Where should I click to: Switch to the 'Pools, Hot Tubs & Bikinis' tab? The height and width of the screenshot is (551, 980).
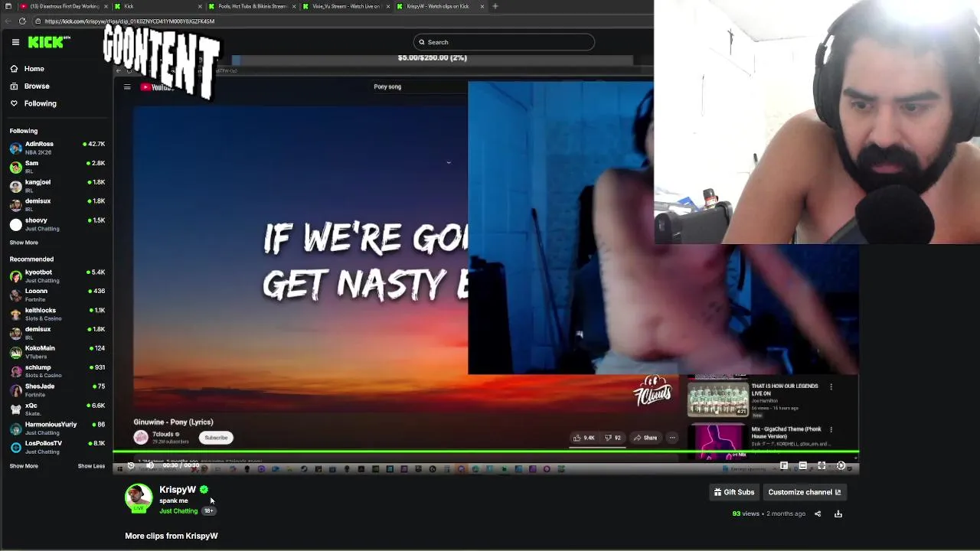[252, 6]
